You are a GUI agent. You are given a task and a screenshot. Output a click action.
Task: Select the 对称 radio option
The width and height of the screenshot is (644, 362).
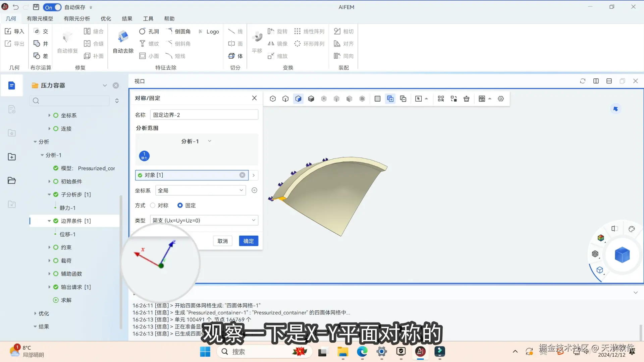click(x=153, y=205)
